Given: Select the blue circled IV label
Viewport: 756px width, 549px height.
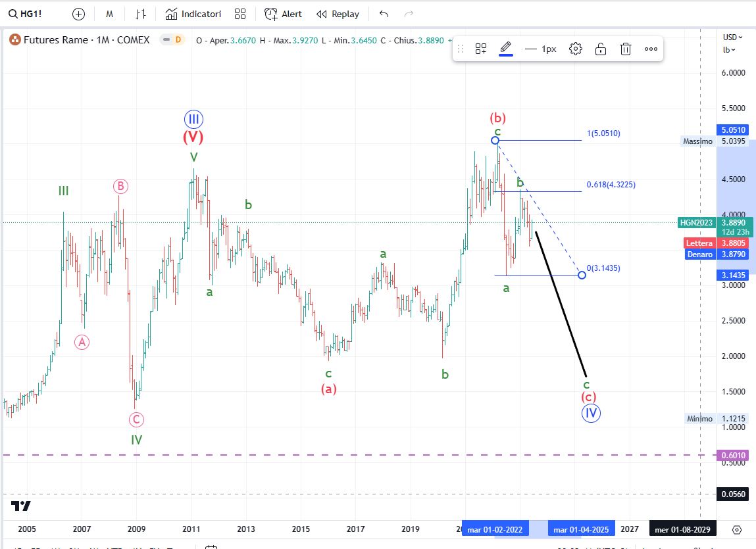Looking at the screenshot, I should coord(591,413).
